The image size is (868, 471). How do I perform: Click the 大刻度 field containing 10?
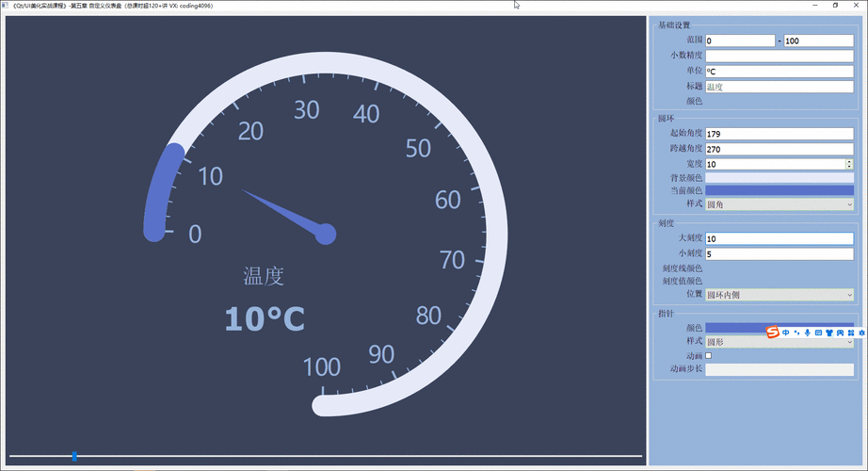(x=780, y=238)
